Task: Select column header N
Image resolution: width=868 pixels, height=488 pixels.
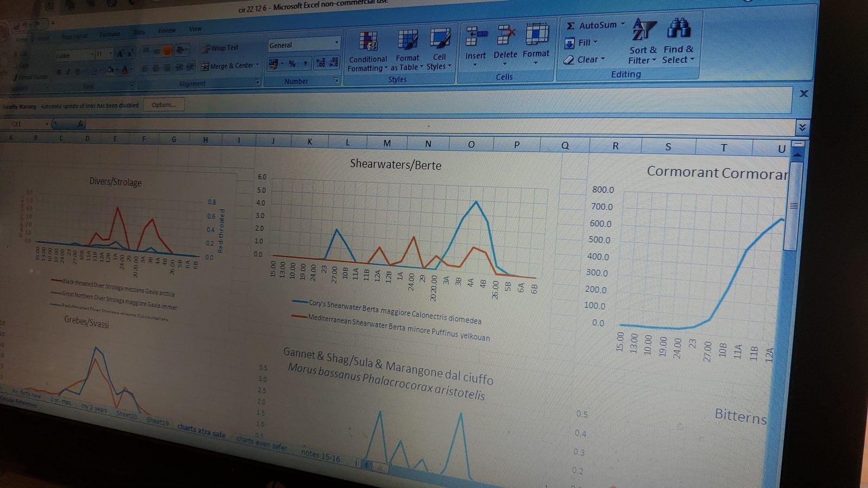Action: pyautogui.click(x=428, y=144)
